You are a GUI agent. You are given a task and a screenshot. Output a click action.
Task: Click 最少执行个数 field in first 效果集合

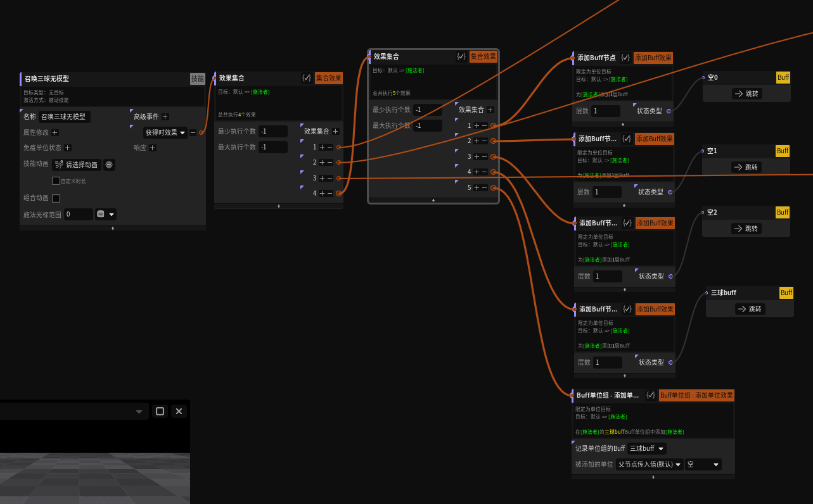273,131
